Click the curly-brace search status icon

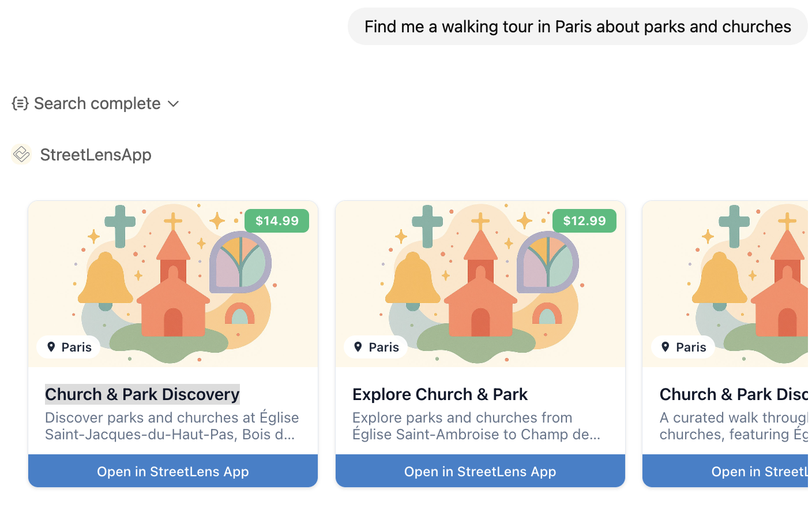pyautogui.click(x=20, y=104)
